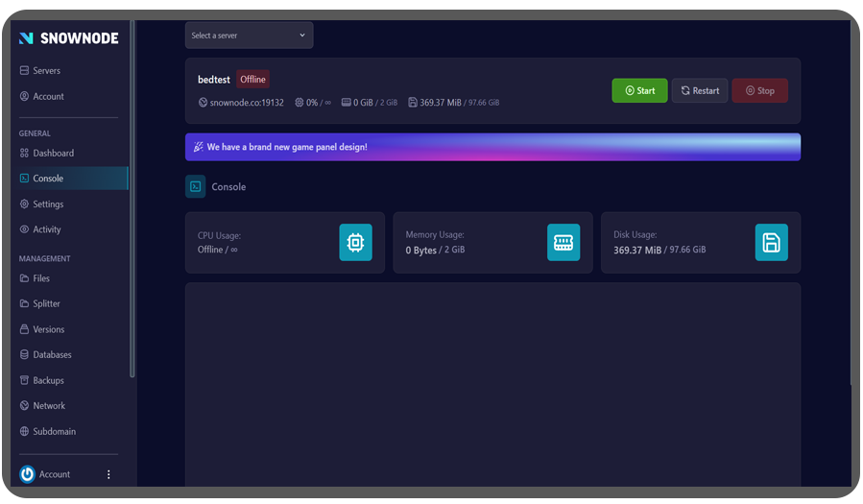Click the power avatar beside bottom Account
Image resolution: width=863 pixels, height=504 pixels.
coord(27,474)
